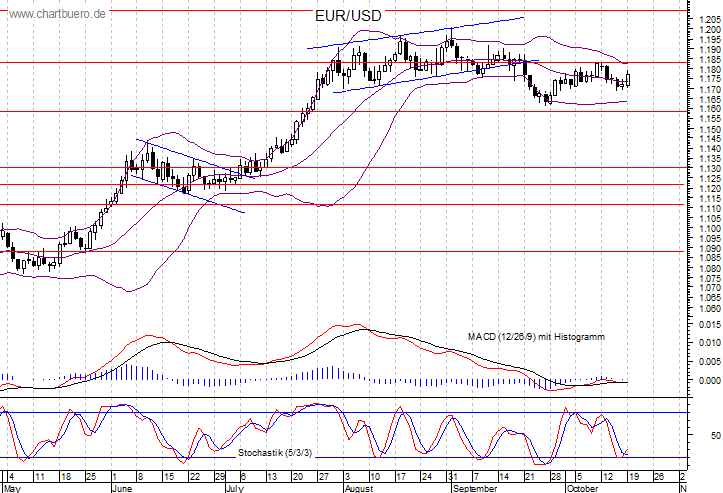Click the date label 18 in May

point(66,476)
